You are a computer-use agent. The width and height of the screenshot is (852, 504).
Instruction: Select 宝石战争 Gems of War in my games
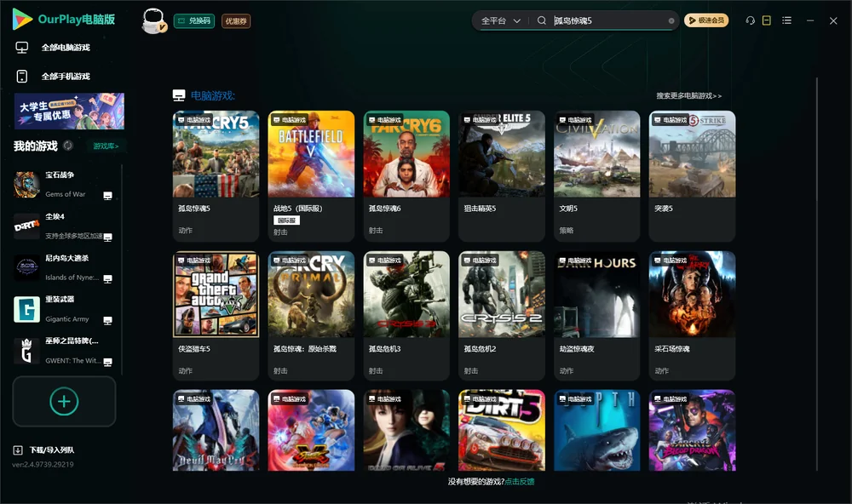coord(64,185)
